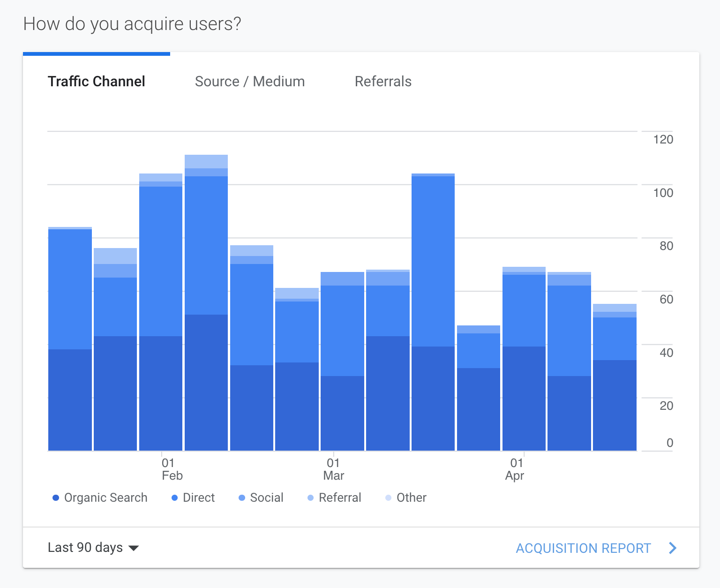This screenshot has width=720, height=588.
Task: Click the Organic Search legend dot
Action: [x=56, y=498]
